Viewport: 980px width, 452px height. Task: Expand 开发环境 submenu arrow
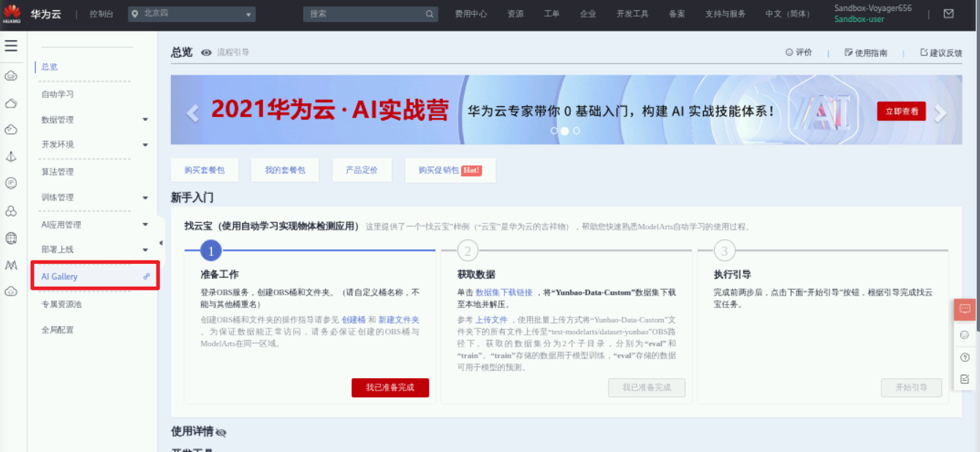coord(145,145)
